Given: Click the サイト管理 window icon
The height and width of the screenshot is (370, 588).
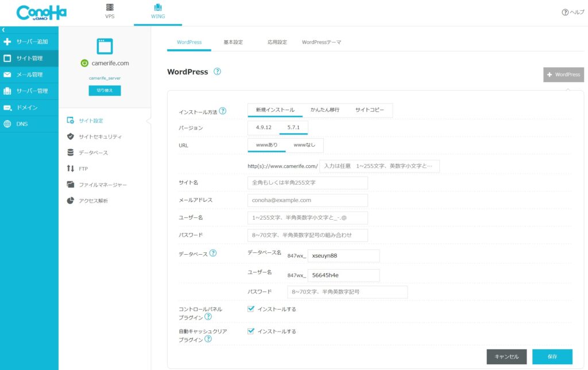Looking at the screenshot, I should click(x=7, y=58).
